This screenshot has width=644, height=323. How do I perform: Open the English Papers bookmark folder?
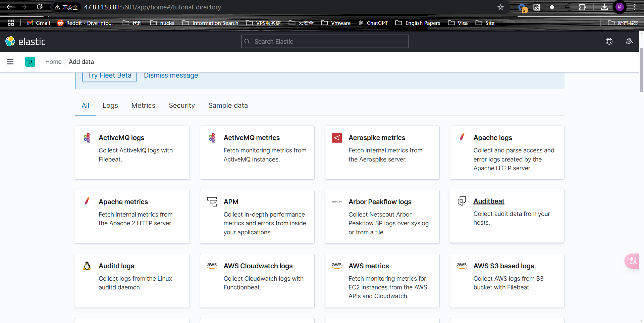(418, 23)
